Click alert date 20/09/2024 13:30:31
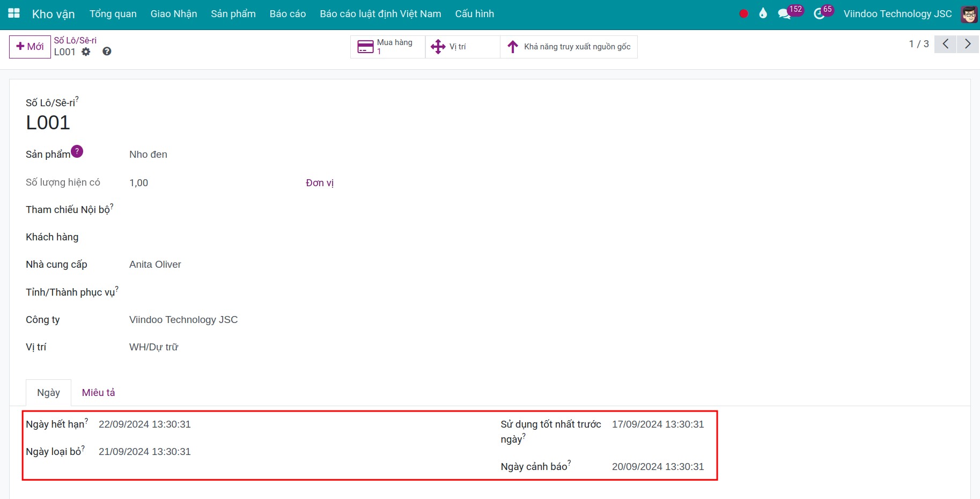The height and width of the screenshot is (499, 980). pos(658,467)
